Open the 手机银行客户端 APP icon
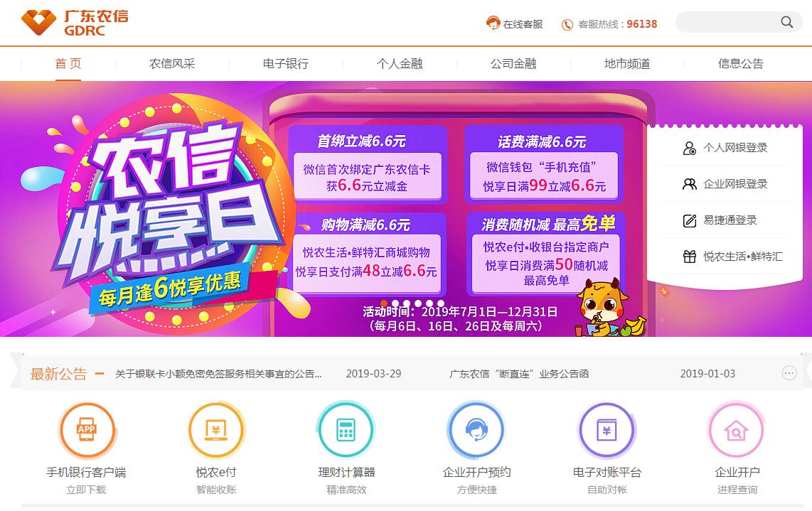This screenshot has width=812, height=511. coord(87,430)
